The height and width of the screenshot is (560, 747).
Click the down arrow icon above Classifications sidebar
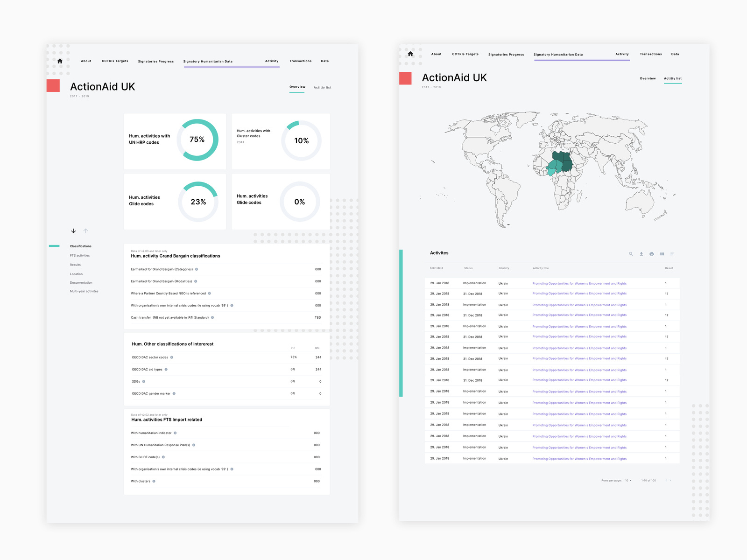pyautogui.click(x=73, y=231)
